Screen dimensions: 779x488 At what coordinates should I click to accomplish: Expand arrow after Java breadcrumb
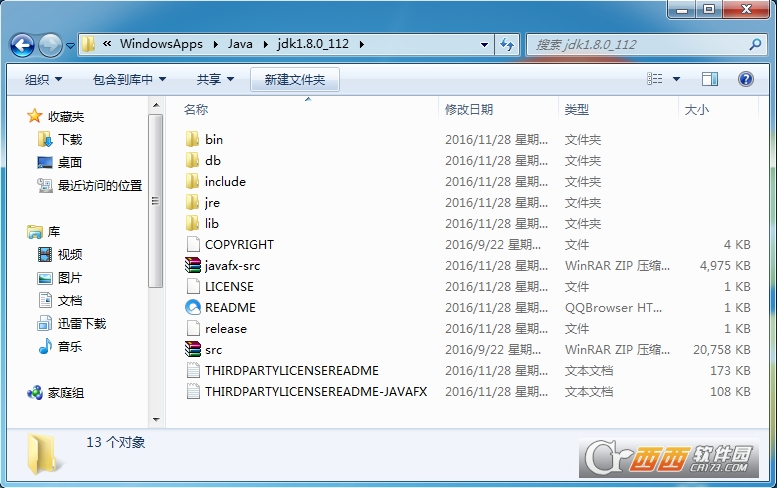(265, 44)
